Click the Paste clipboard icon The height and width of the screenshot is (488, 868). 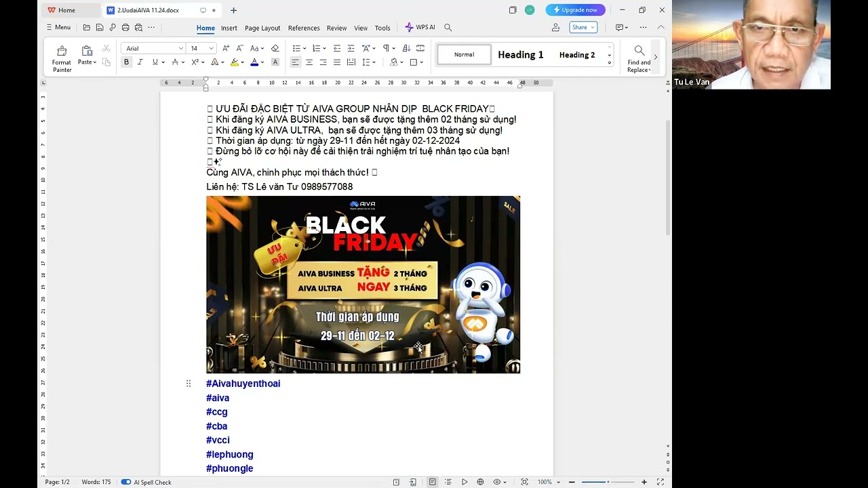[87, 51]
